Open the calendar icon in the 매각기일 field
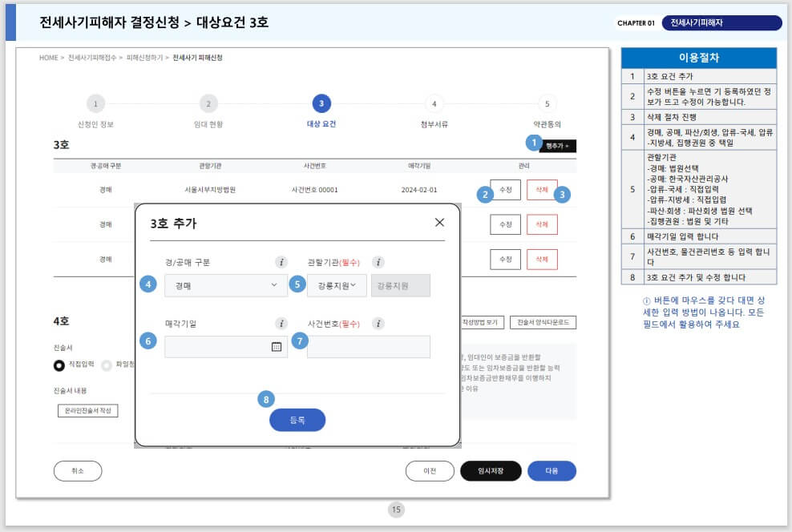792x532 pixels. (x=276, y=346)
